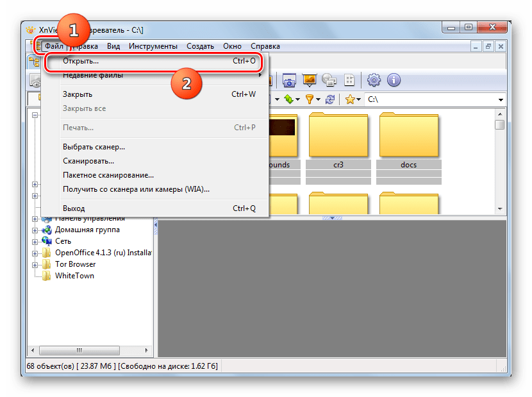Click the thumbnail pane scrollbar down arrow
The width and height of the screenshot is (532, 397).
pos(500,209)
